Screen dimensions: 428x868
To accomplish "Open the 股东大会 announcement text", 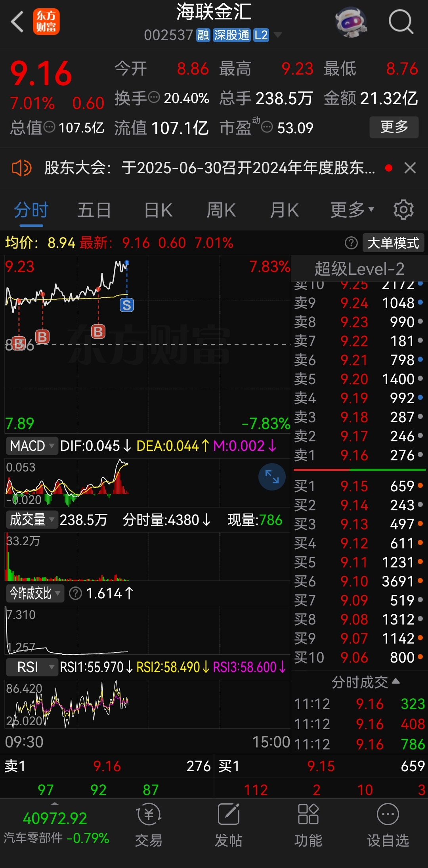I will (x=209, y=168).
